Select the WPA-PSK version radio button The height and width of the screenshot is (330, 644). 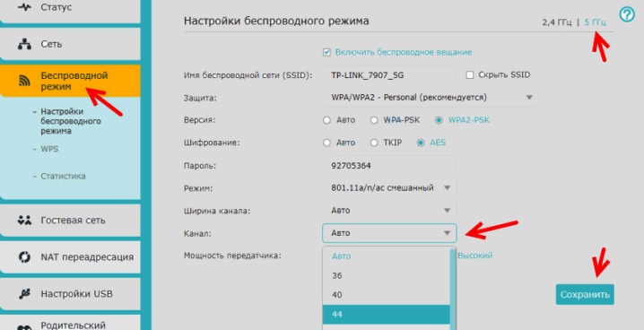click(x=374, y=120)
